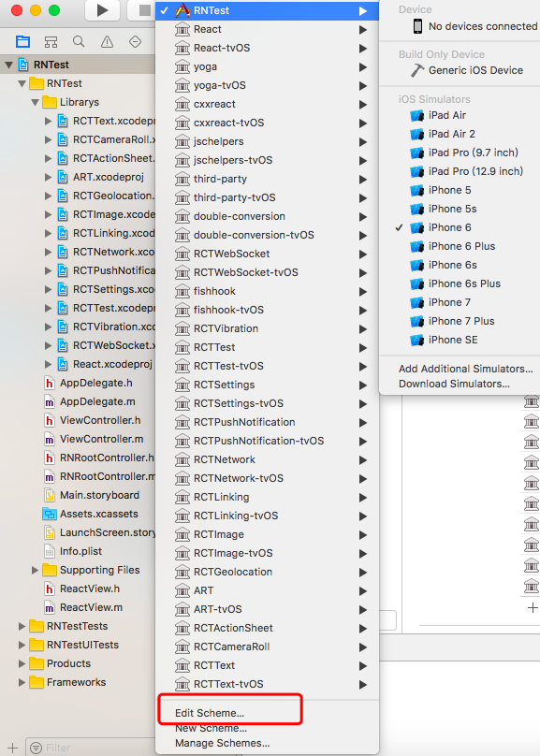Open the Project navigator folder icon
The width and height of the screenshot is (540, 756).
[x=22, y=42]
